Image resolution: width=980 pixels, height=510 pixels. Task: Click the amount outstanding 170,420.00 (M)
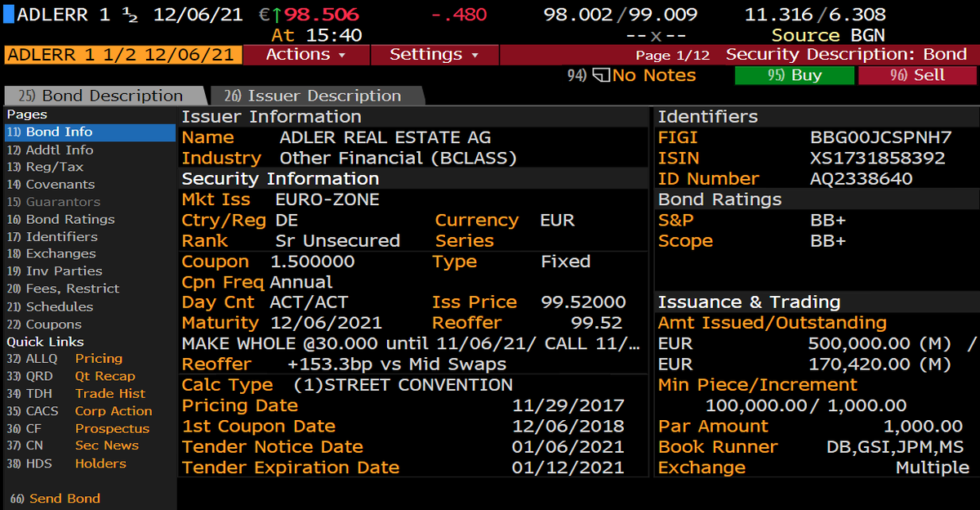click(x=880, y=364)
